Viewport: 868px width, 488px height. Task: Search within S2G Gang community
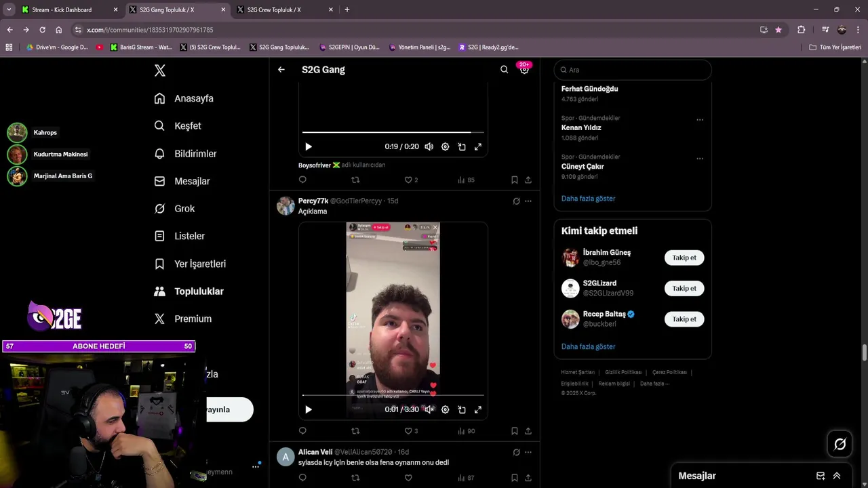504,69
